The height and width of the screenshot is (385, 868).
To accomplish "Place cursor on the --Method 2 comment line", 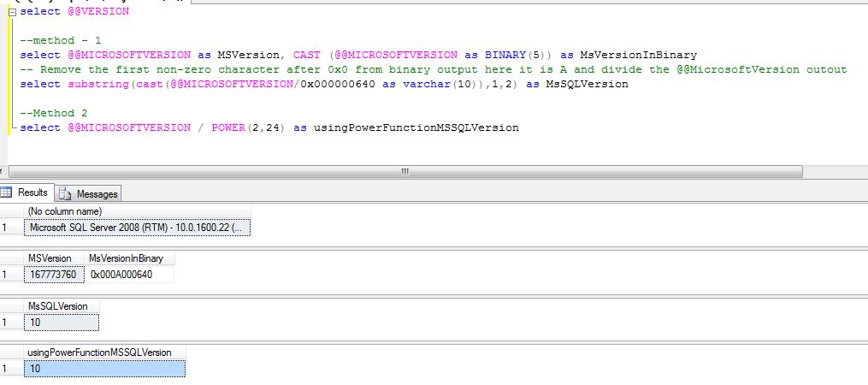I will 54,113.
